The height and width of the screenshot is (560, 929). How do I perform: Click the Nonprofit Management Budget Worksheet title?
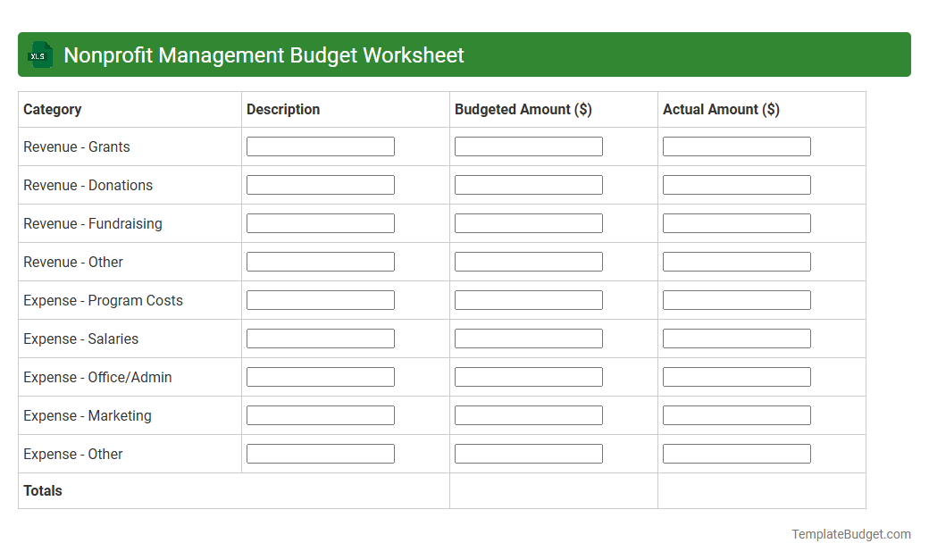264,54
